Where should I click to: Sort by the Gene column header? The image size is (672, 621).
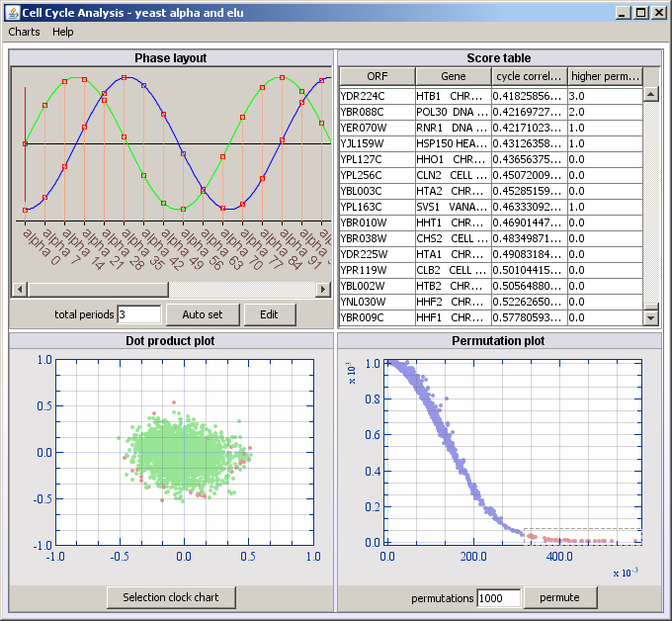454,76
